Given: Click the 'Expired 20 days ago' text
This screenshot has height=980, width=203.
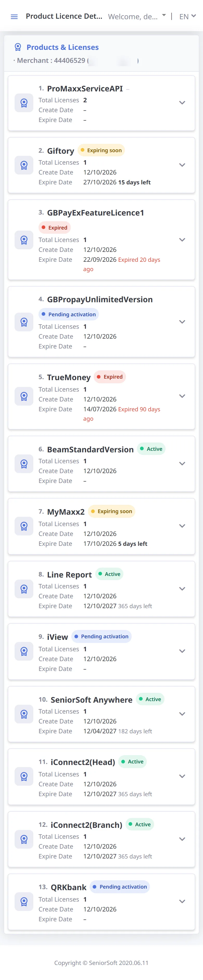Looking at the screenshot, I should (x=122, y=265).
